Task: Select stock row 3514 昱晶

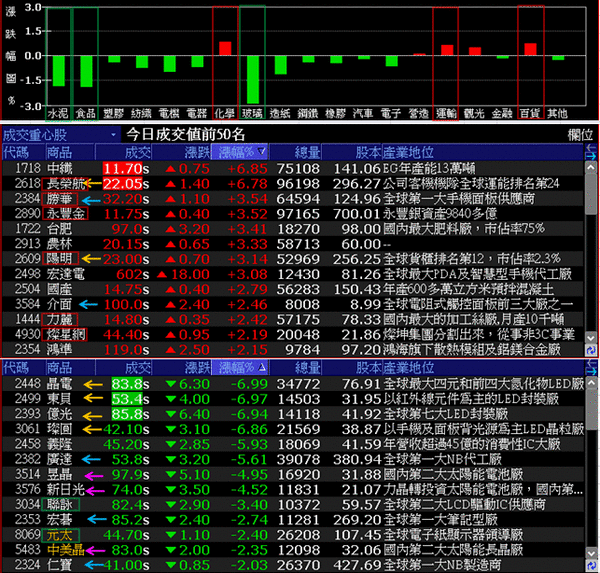Action: (x=293, y=474)
